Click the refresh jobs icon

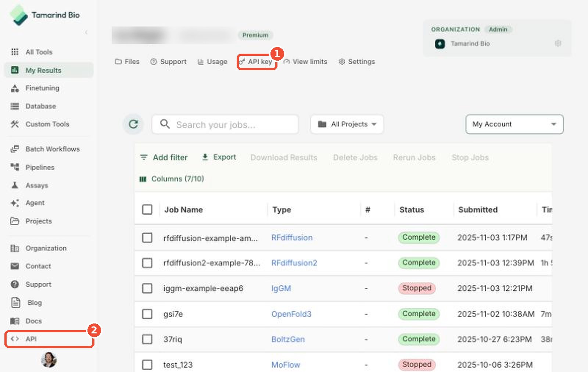pyautogui.click(x=133, y=124)
